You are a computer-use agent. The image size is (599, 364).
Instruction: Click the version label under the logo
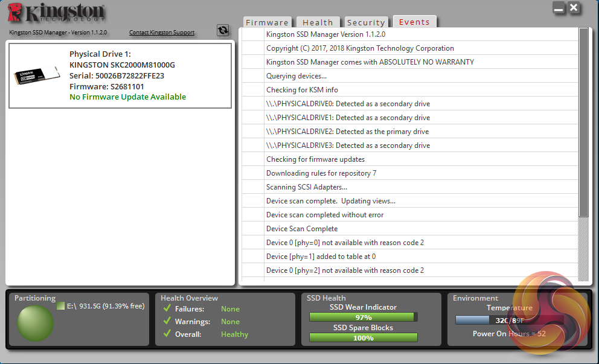coord(58,33)
